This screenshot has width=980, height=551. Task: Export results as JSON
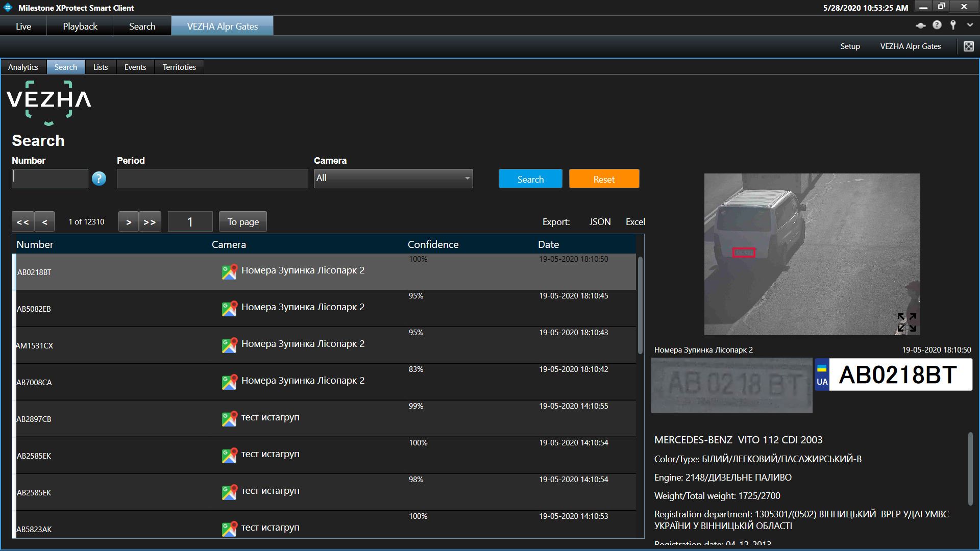pos(600,221)
